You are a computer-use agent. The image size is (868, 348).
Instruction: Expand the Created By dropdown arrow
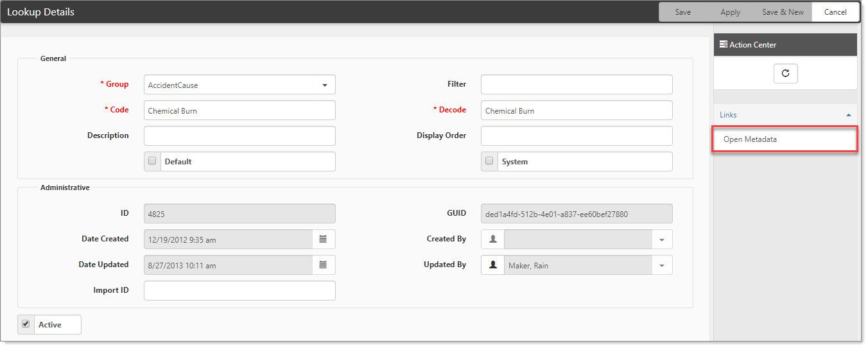point(662,239)
